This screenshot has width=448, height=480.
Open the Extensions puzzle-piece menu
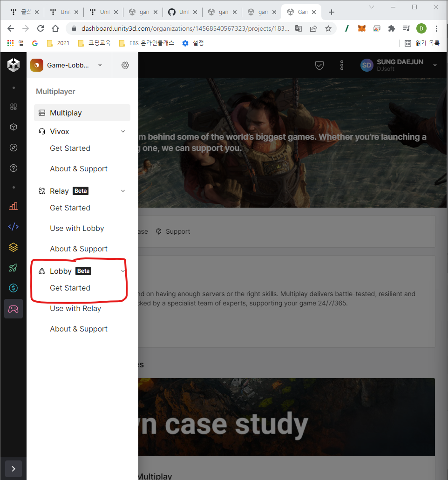coord(391,28)
